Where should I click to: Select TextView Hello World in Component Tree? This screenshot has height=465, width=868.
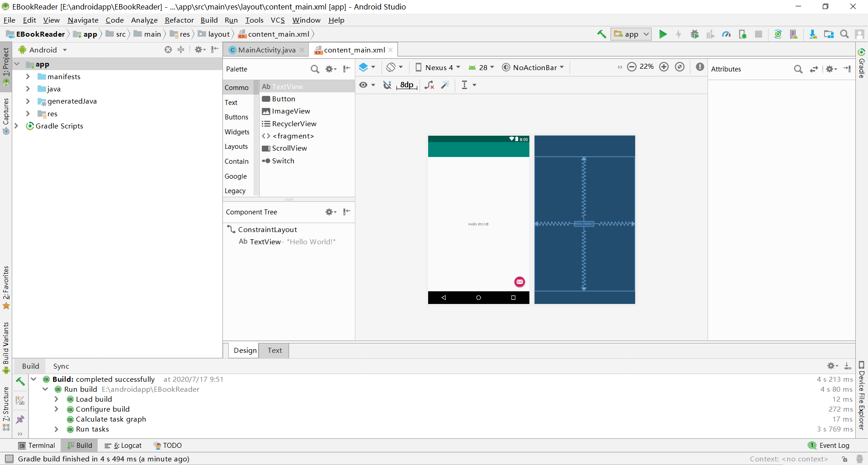point(287,242)
